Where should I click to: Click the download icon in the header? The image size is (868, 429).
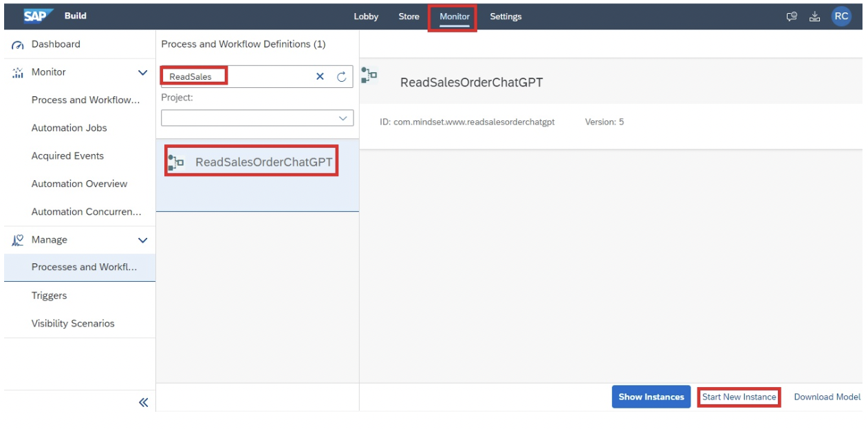point(814,16)
